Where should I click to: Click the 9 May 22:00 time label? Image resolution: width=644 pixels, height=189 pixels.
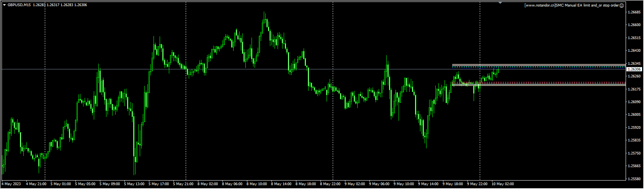[477, 184]
